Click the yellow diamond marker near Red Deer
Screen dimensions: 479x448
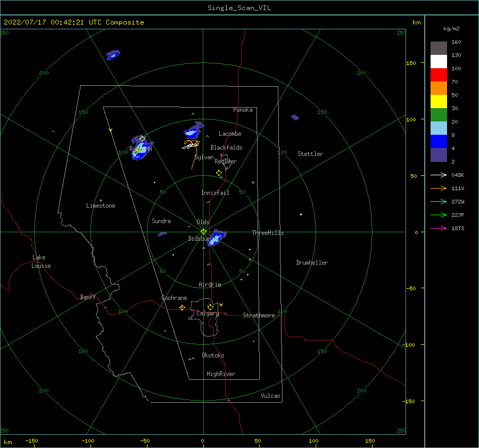coord(219,173)
